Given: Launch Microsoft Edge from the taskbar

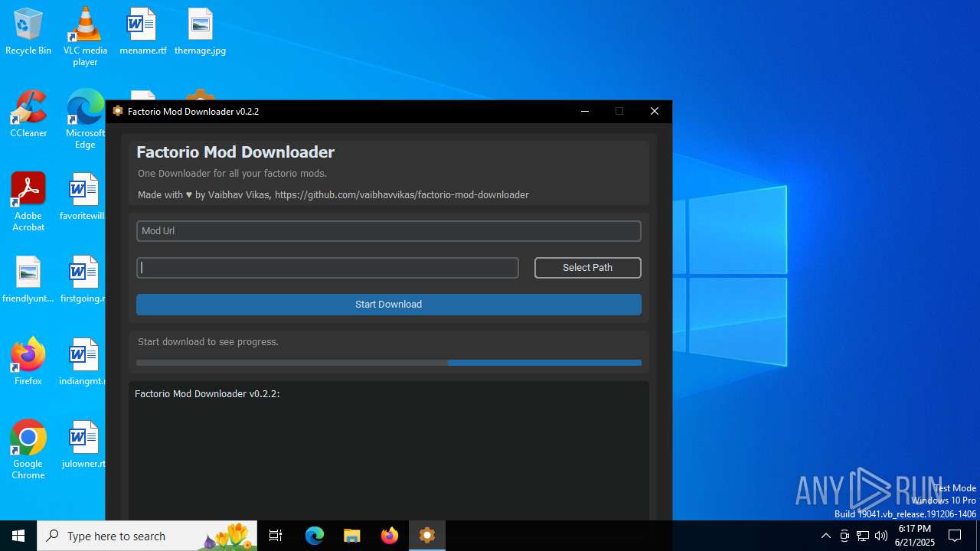Looking at the screenshot, I should pos(315,536).
